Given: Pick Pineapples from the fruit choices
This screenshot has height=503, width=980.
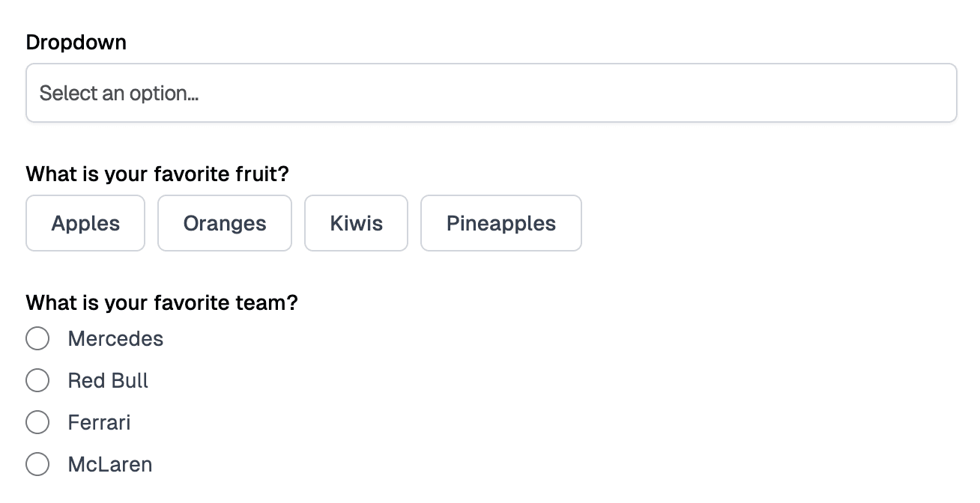Looking at the screenshot, I should [x=500, y=222].
